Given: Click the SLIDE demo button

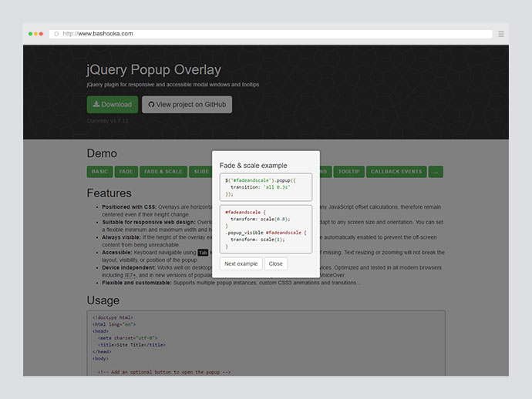Looking at the screenshot, I should click(x=201, y=172).
